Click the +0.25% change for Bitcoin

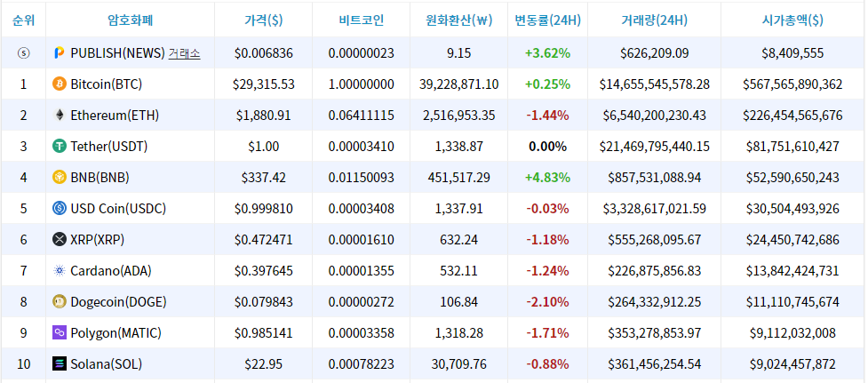point(547,84)
